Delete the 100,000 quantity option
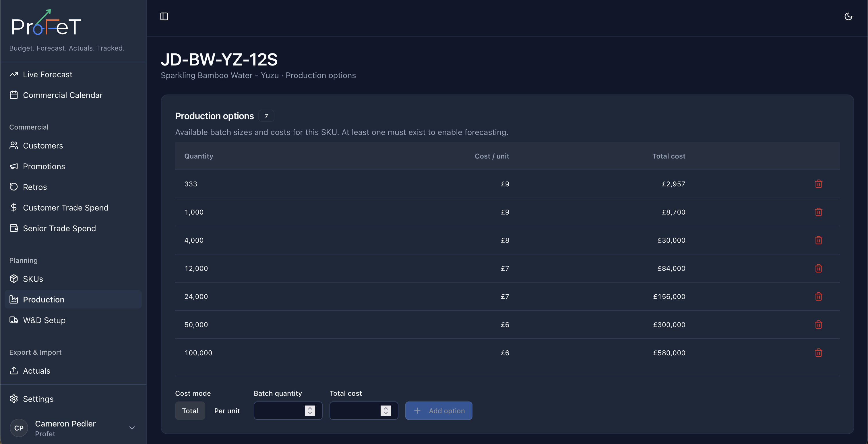 [x=818, y=353]
